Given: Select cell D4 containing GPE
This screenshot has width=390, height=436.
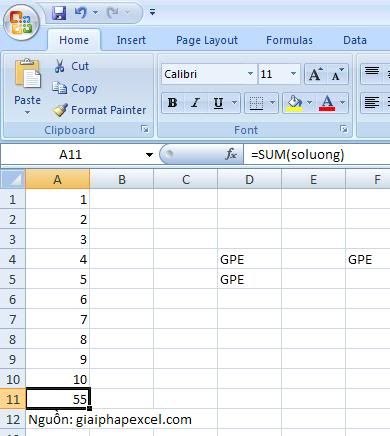Looking at the screenshot, I should (249, 259).
